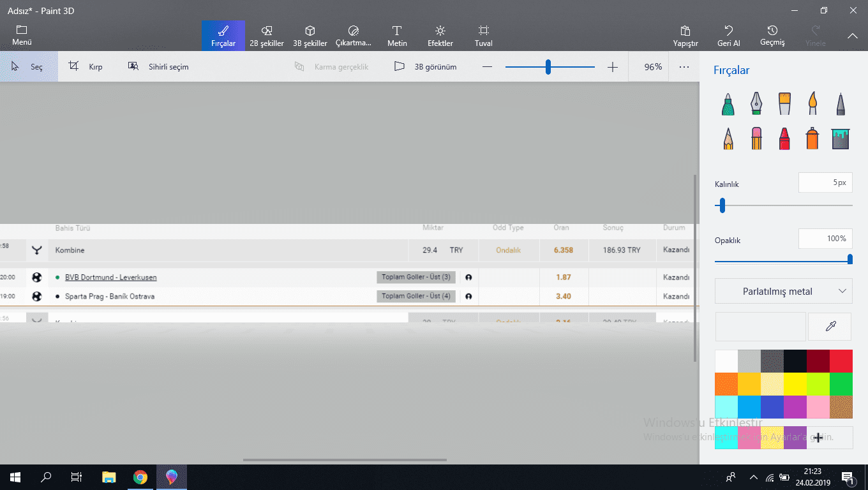
Task: Open the Çıkartma stickers tab
Action: pos(354,36)
